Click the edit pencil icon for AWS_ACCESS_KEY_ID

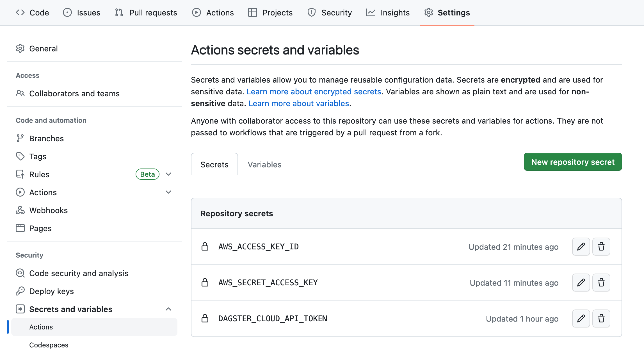tap(581, 247)
